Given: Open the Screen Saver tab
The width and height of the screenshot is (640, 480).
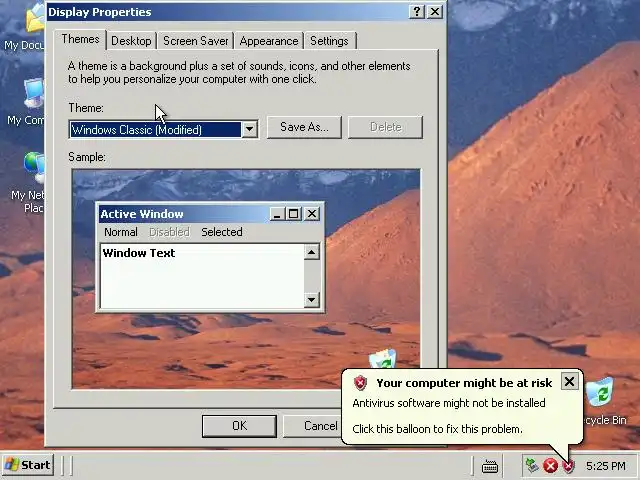Looking at the screenshot, I should [x=196, y=41].
